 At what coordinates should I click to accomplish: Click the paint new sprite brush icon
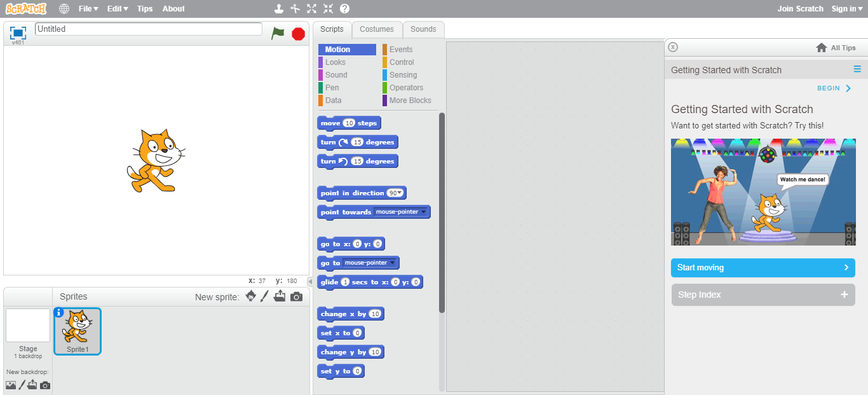click(264, 296)
